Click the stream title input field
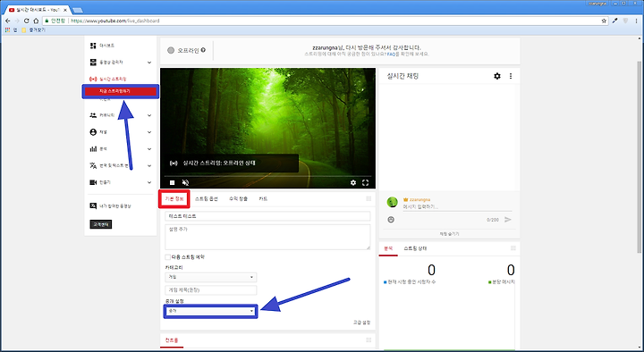644x352 pixels. [x=267, y=216]
